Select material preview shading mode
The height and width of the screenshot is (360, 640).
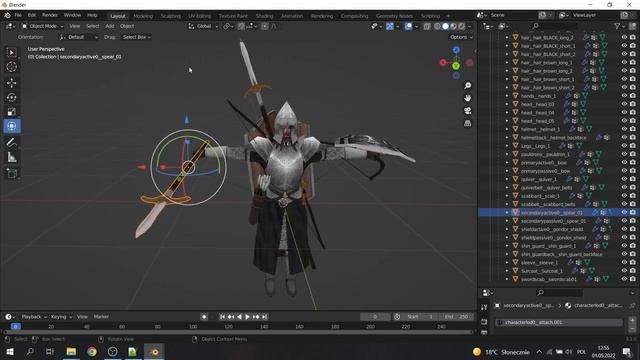coord(453,26)
